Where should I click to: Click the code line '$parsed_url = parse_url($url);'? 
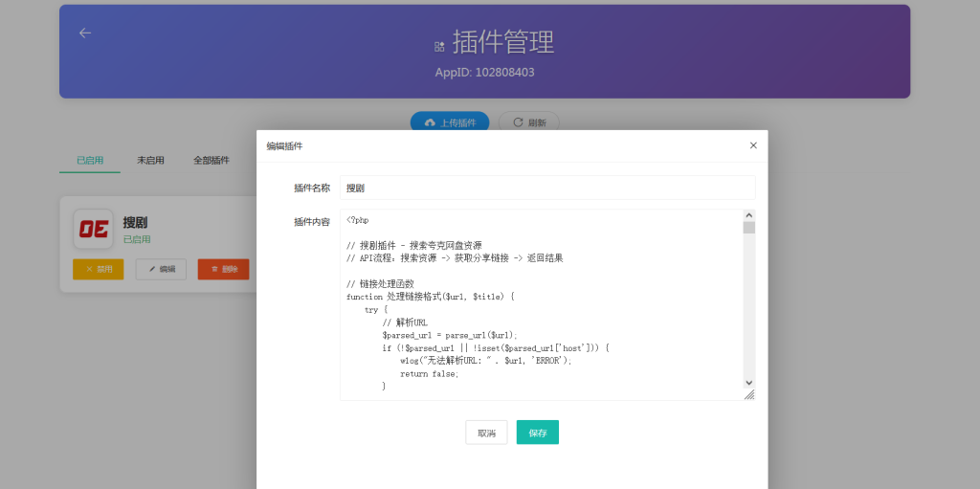coord(450,335)
